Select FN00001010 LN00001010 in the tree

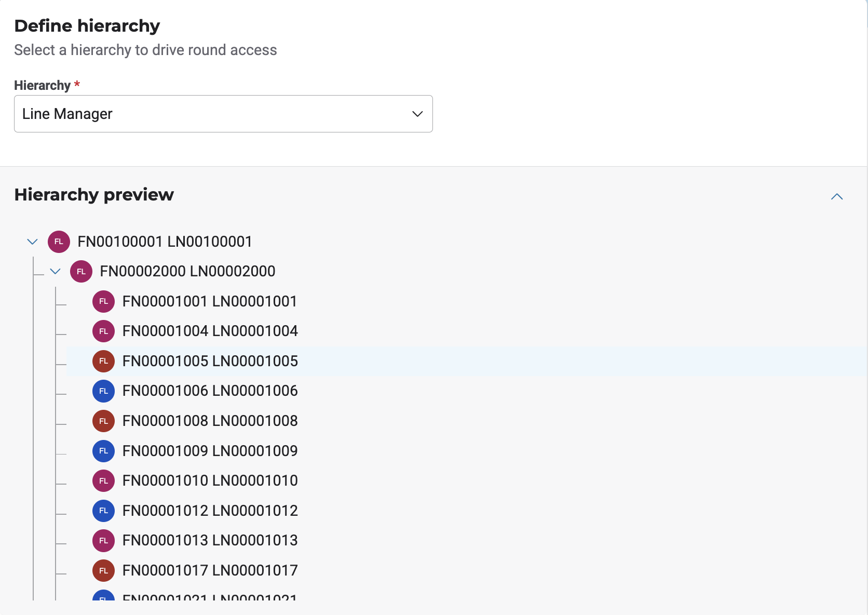click(x=210, y=480)
